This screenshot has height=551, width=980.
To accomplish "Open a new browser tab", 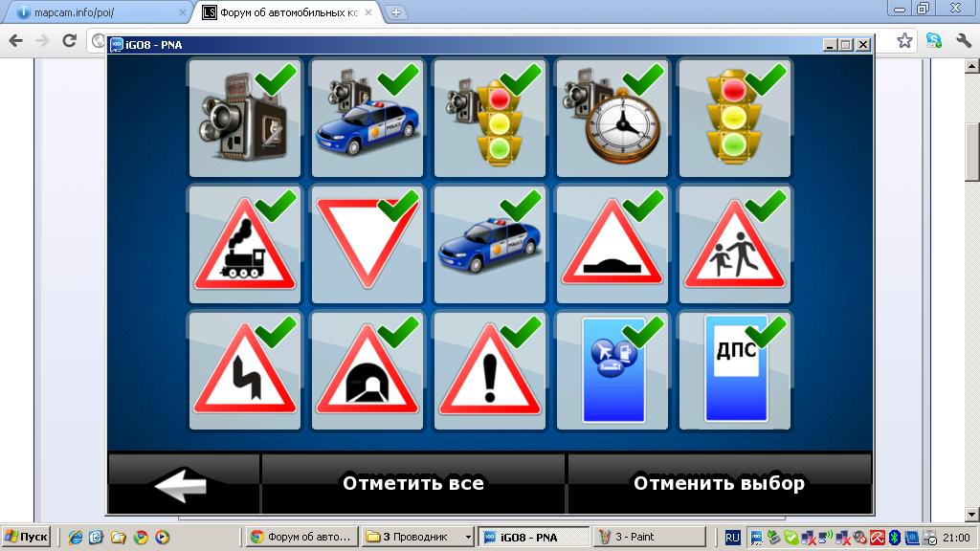I will coord(396,12).
